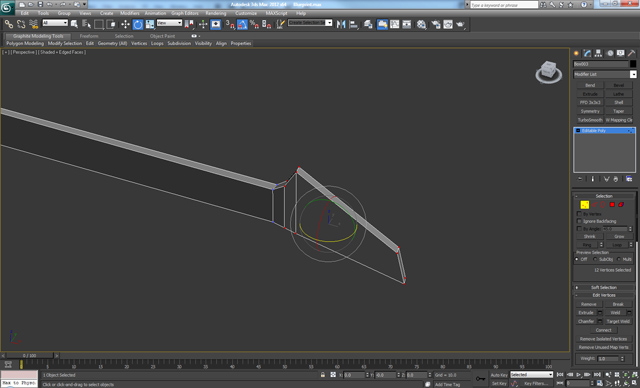Toggle the Percent Snap icon
The width and height of the screenshot is (640, 388).
(254, 24)
